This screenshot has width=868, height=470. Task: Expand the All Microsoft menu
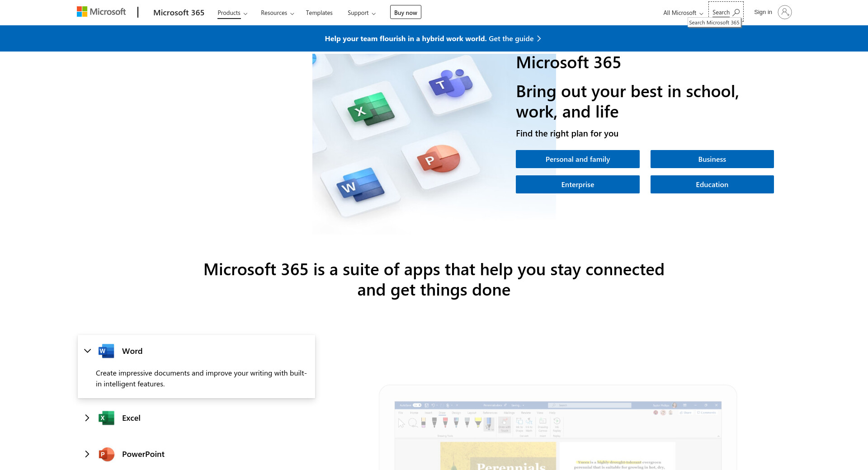tap(683, 13)
